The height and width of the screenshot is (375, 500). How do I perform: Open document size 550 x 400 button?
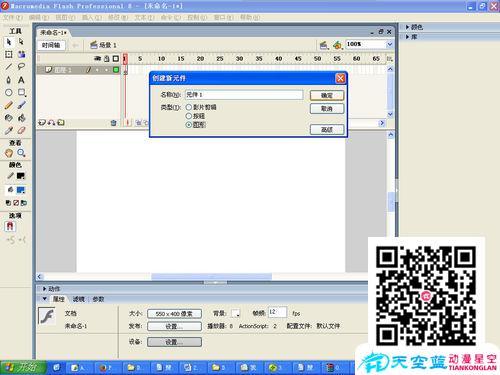pos(174,314)
